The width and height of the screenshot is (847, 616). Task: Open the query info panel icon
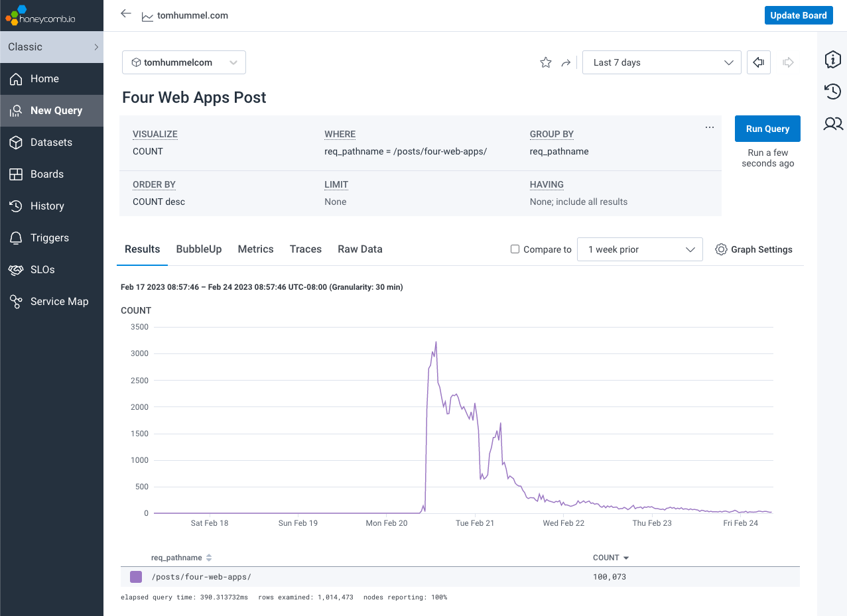[x=832, y=60]
